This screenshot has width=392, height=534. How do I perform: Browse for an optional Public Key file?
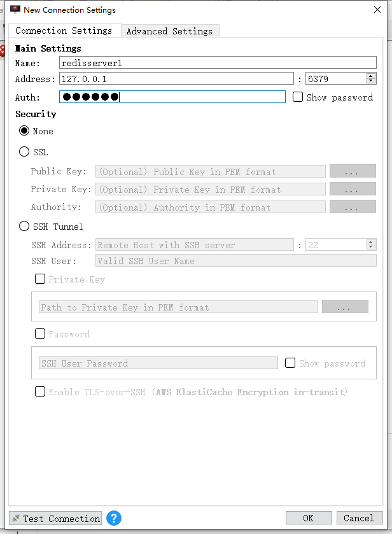[x=353, y=171]
